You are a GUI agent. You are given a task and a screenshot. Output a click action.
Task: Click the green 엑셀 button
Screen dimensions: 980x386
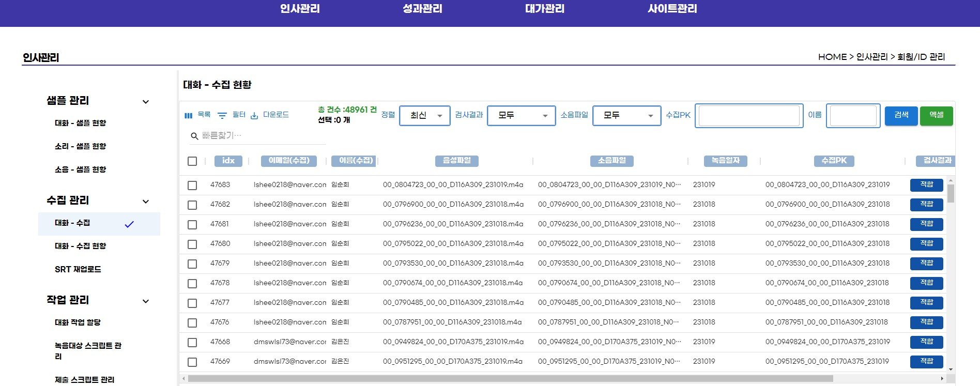pos(937,116)
